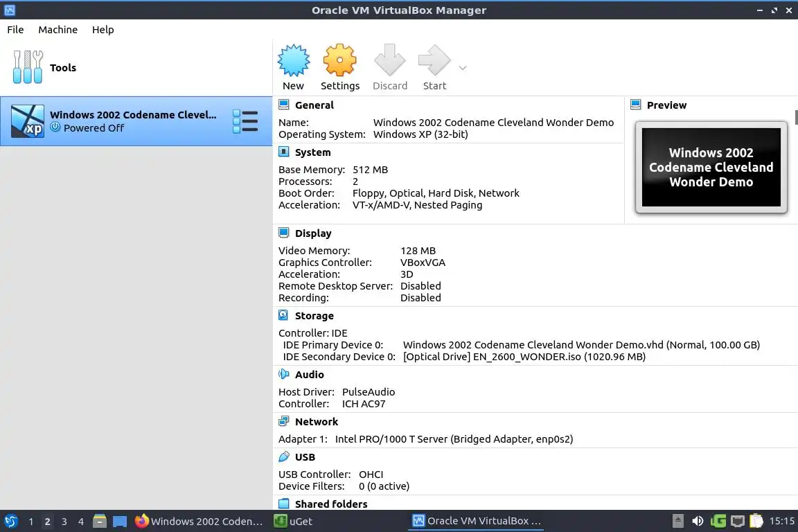Open the taskbar start menu icon
798x532 pixels.
[10, 522]
